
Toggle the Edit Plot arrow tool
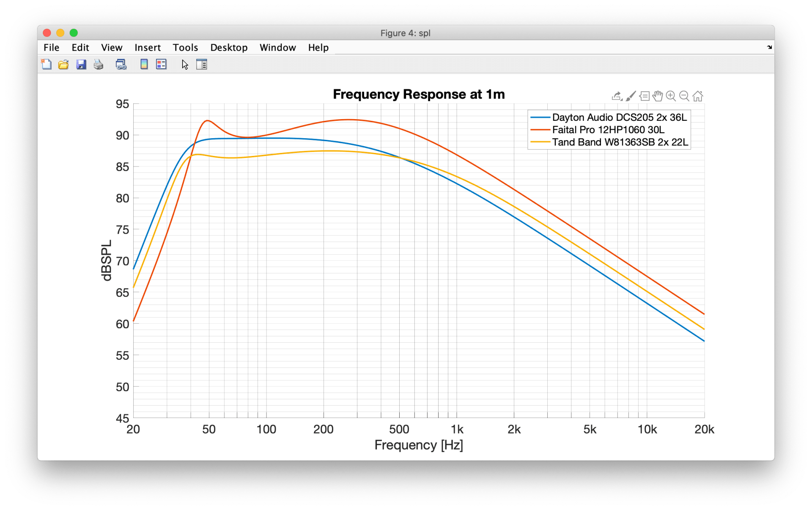point(185,64)
